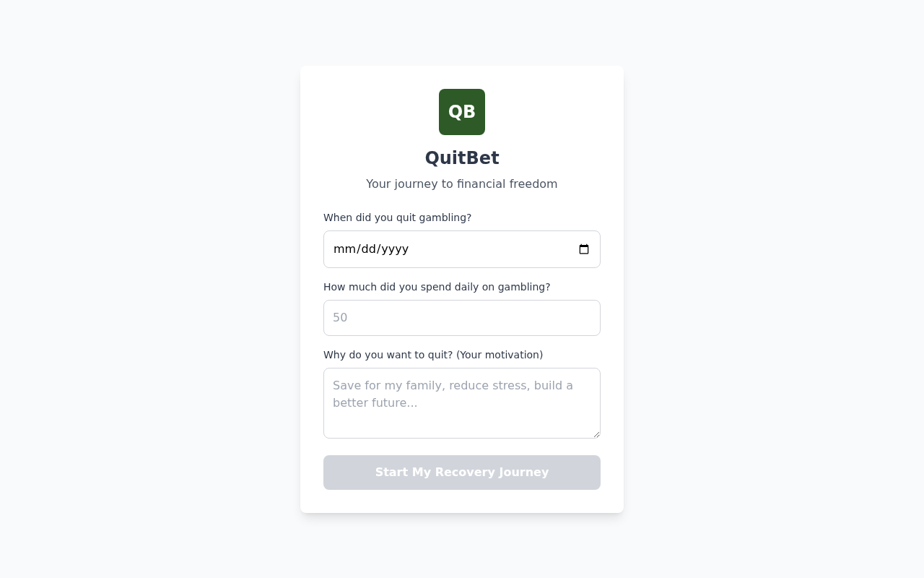Focus the motivation text area
Image resolution: width=924 pixels, height=578 pixels.
click(x=462, y=402)
